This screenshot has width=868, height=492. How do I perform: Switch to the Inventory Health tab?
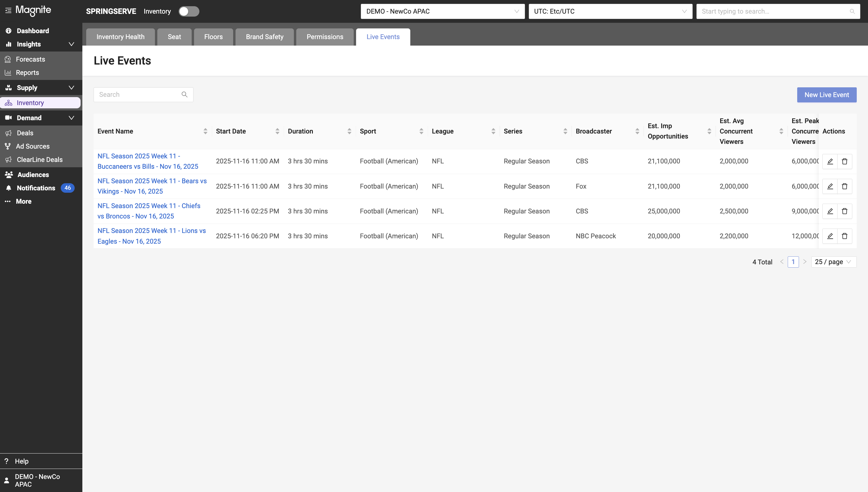(x=120, y=37)
